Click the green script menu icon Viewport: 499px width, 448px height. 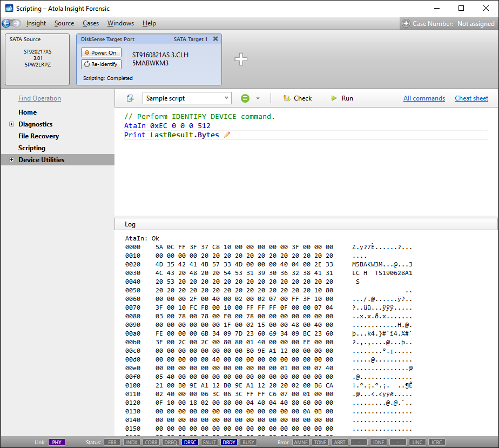coord(245,98)
